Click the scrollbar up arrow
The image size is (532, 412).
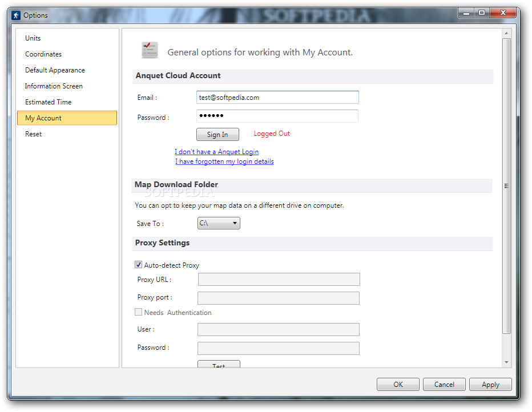(506, 33)
